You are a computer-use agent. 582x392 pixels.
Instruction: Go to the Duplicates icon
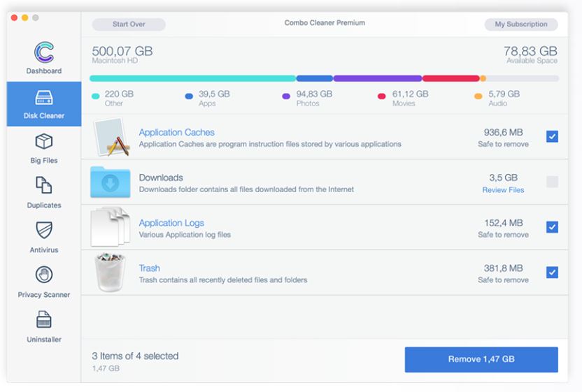click(43, 186)
